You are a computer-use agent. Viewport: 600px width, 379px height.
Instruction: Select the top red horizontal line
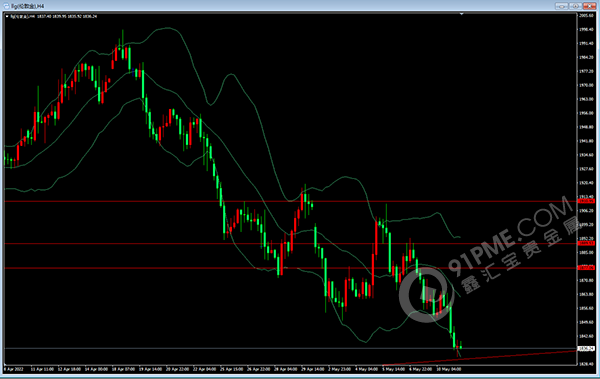point(290,201)
